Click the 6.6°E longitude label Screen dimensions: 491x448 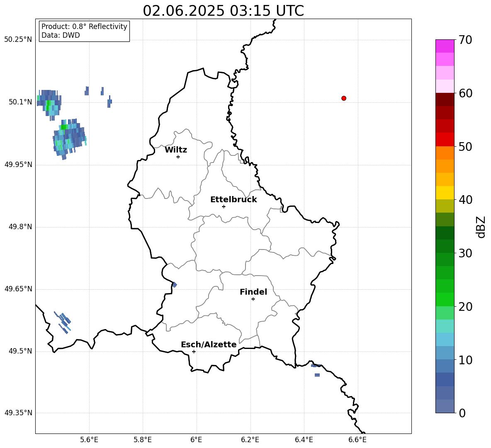point(357,440)
